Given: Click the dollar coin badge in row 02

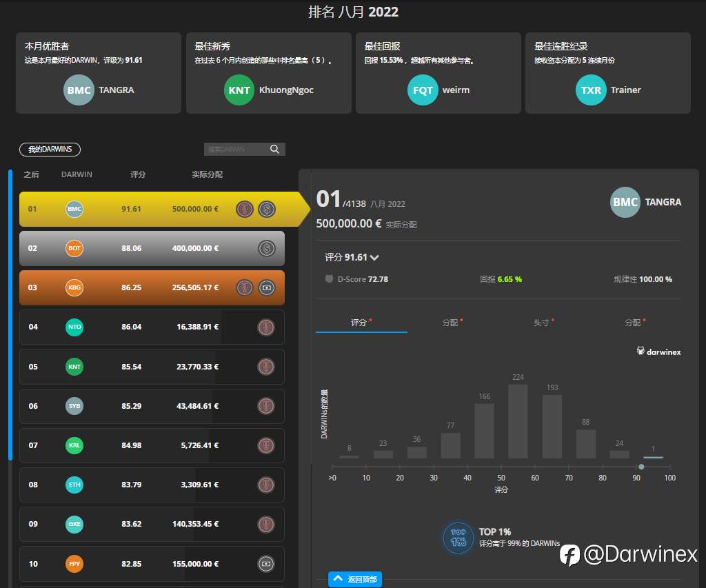Looking at the screenshot, I should click(267, 248).
